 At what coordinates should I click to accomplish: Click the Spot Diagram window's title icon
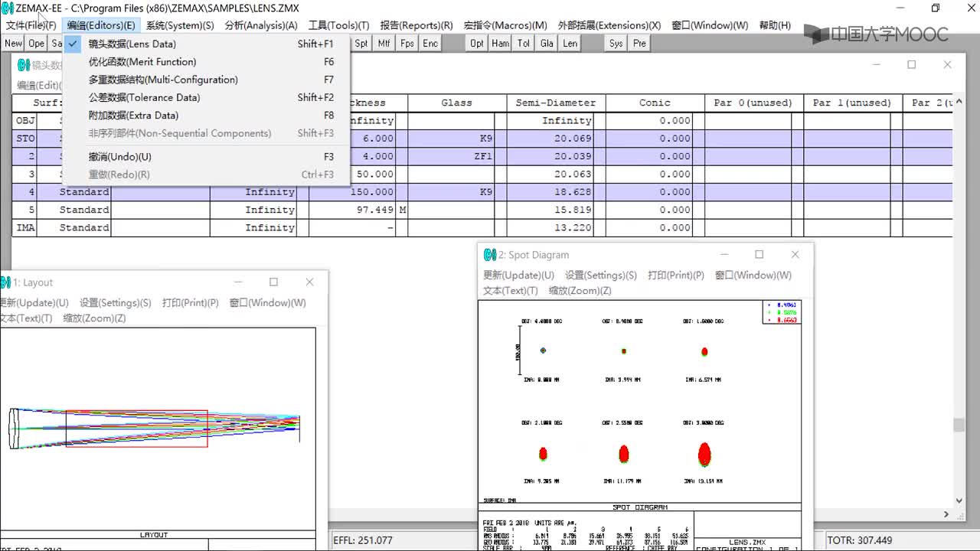point(490,255)
